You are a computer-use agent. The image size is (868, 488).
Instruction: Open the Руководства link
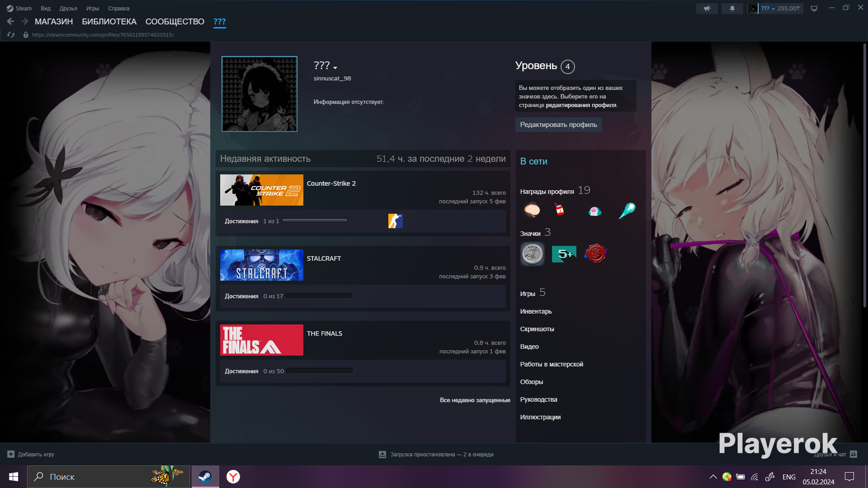(538, 399)
